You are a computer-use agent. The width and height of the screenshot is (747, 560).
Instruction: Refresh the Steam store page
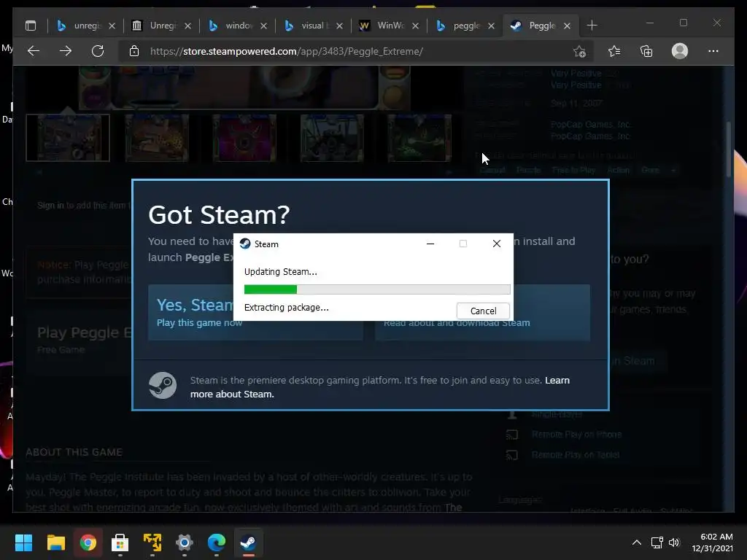point(98,51)
